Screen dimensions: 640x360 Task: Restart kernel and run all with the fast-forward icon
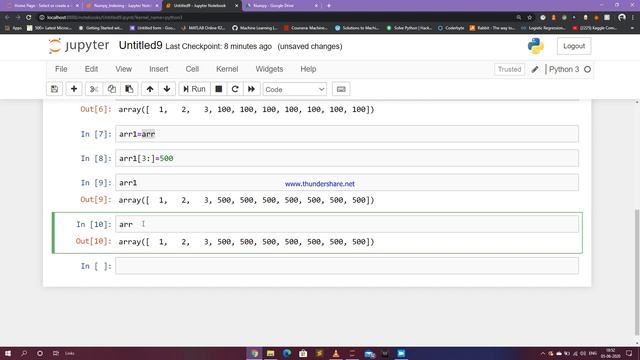tap(251, 89)
